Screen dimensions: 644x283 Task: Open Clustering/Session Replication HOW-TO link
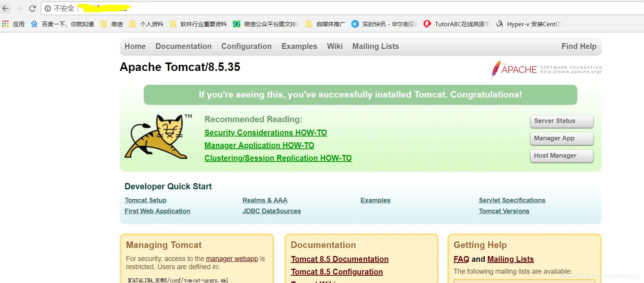point(278,158)
